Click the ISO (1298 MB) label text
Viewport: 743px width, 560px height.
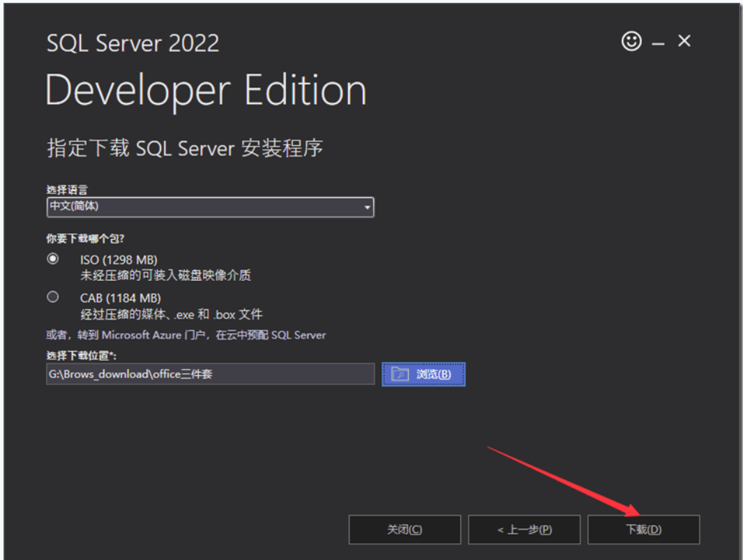pos(119,259)
